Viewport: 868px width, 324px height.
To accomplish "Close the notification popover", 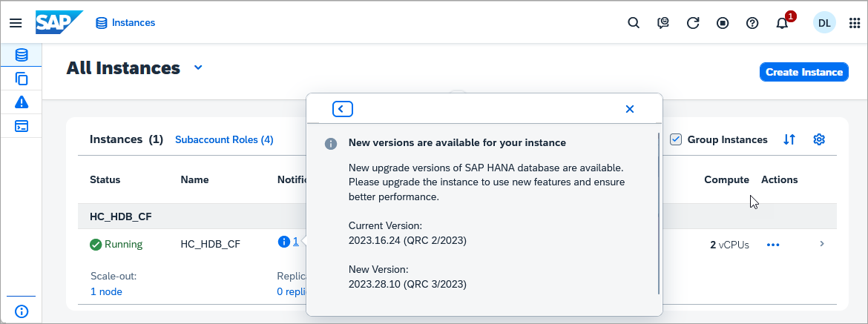I will click(629, 109).
